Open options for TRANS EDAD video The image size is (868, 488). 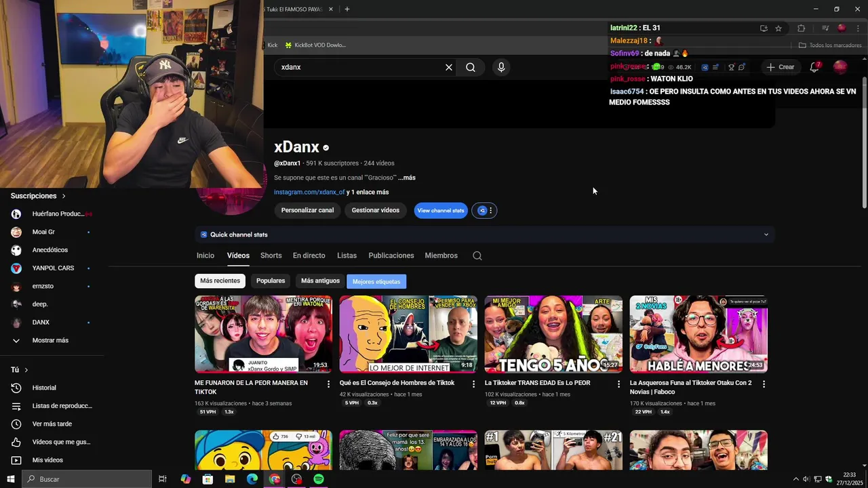618,384
